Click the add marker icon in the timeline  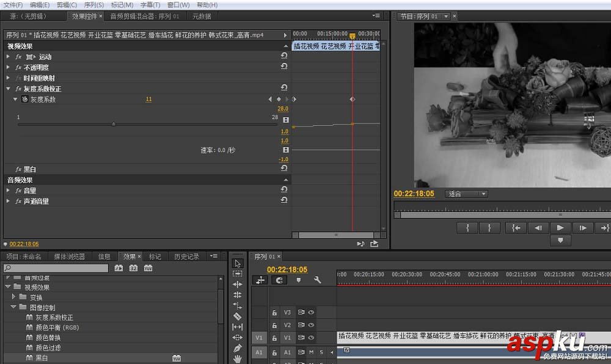click(298, 280)
